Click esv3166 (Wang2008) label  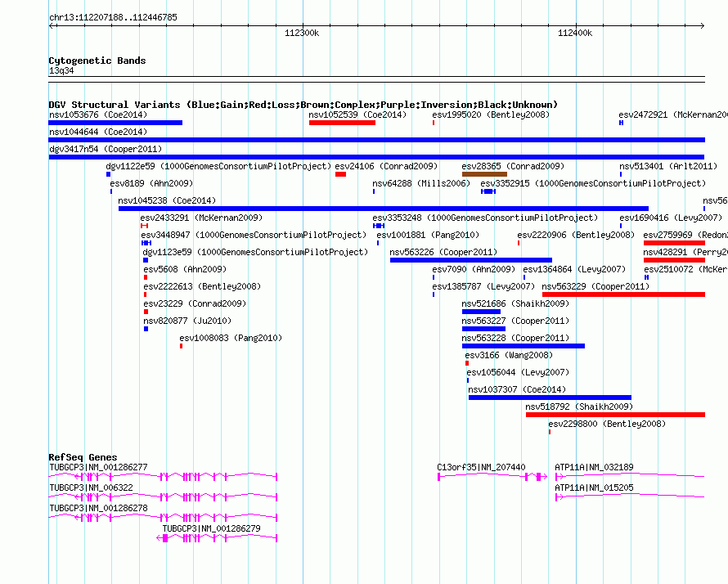click(x=509, y=355)
